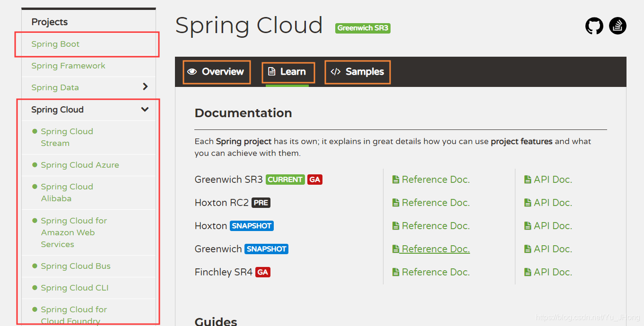Image resolution: width=644 pixels, height=326 pixels.
Task: Click the code brackets icon on Samples tab
Action: pyautogui.click(x=336, y=72)
